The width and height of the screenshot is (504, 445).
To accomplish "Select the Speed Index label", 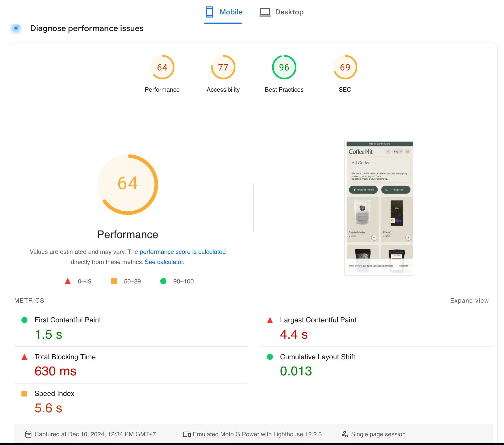I will click(54, 394).
